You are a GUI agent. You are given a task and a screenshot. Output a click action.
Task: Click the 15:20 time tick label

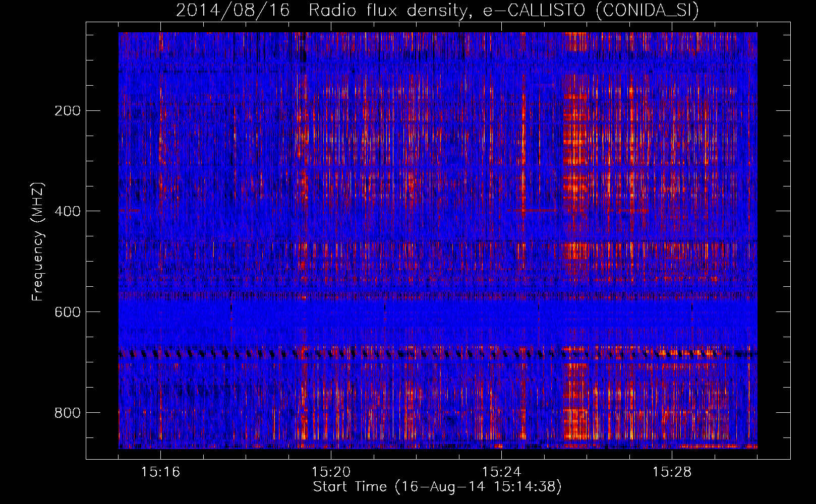pyautogui.click(x=331, y=472)
